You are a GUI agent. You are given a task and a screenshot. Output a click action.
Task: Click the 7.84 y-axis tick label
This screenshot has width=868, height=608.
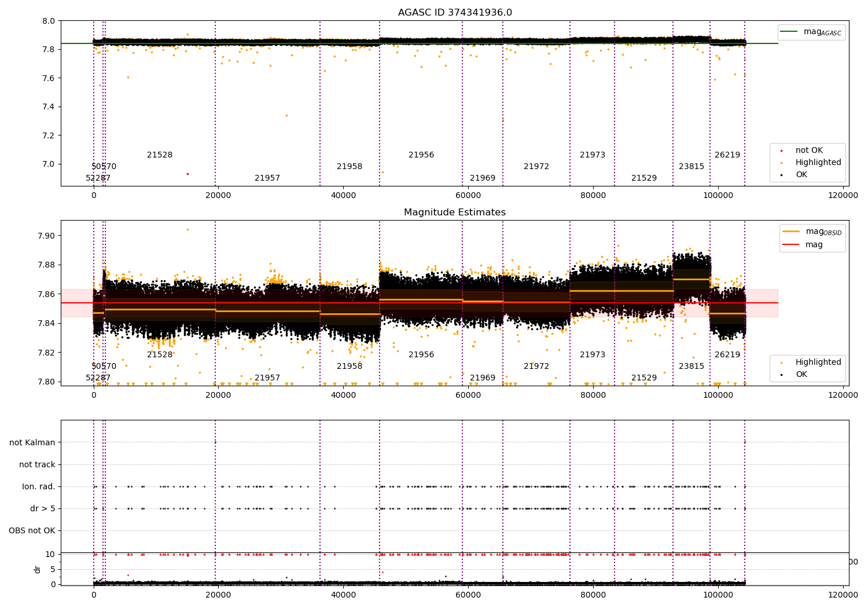(x=47, y=323)
